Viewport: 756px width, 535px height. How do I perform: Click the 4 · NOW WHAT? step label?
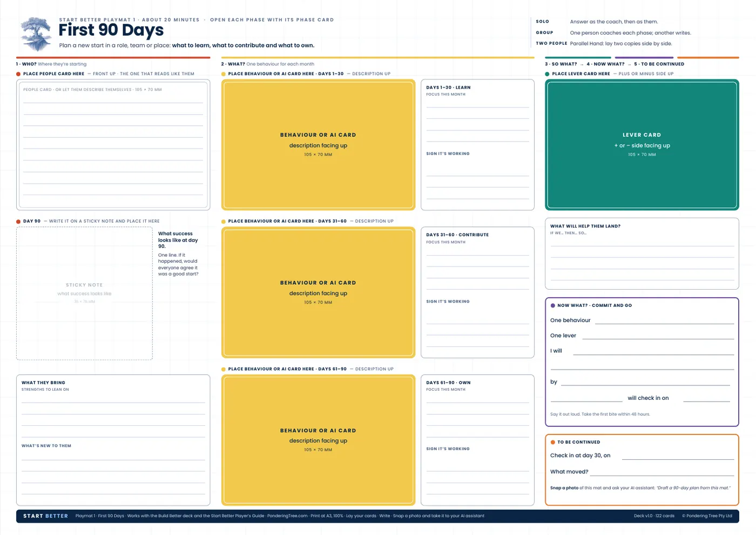(x=606, y=64)
